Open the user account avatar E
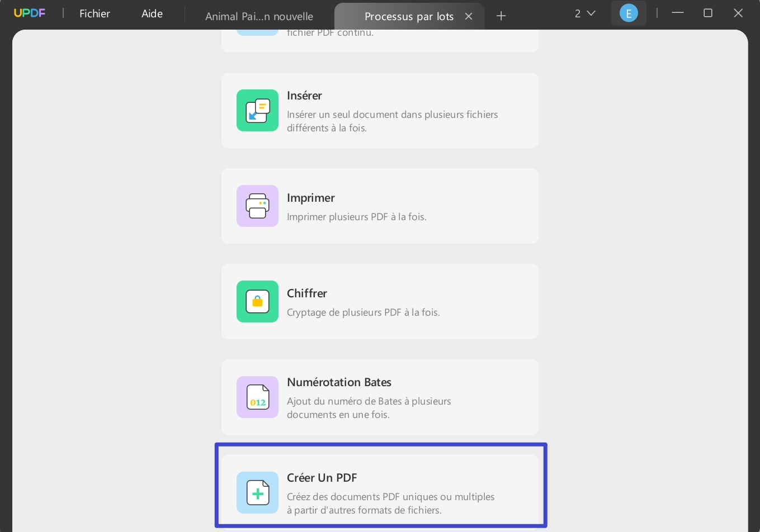Screen dimensions: 760x532 pos(629,13)
